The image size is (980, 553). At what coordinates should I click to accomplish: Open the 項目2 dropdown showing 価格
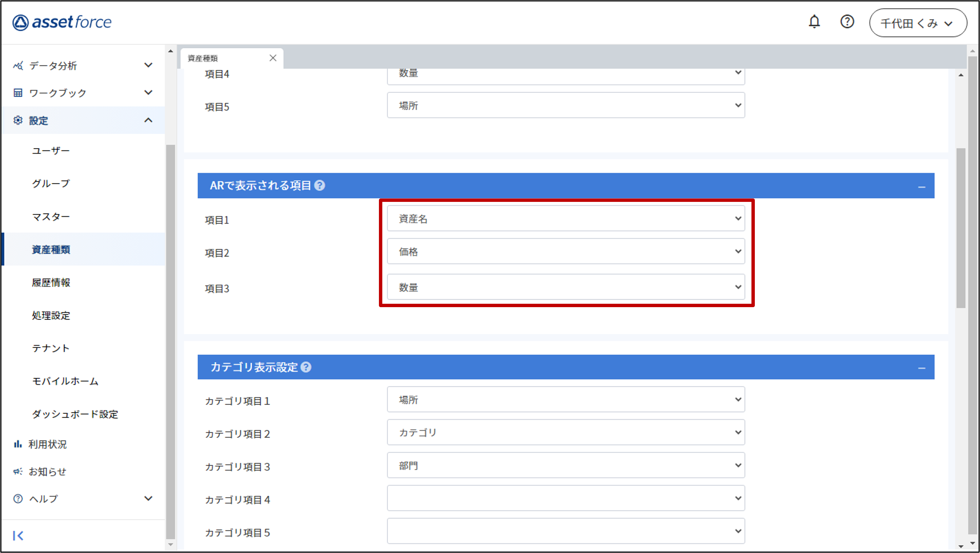pyautogui.click(x=566, y=252)
